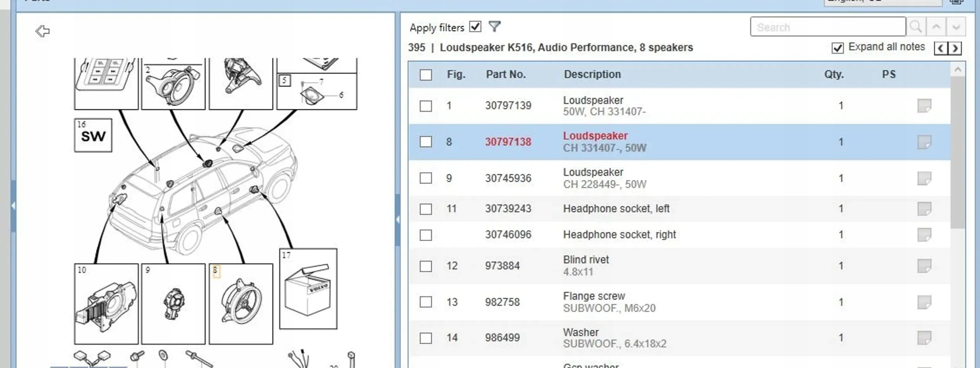The height and width of the screenshot is (368, 980).
Task: Jump to next search result arrow
Action: [x=956, y=27]
